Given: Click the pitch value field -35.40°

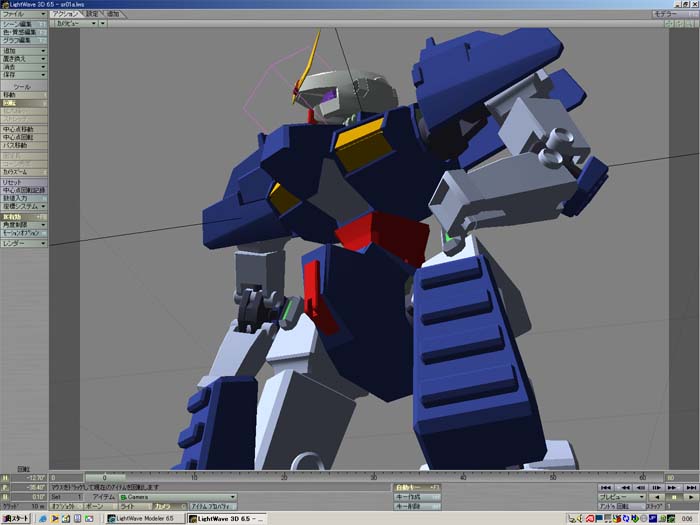Looking at the screenshot, I should coord(29,488).
